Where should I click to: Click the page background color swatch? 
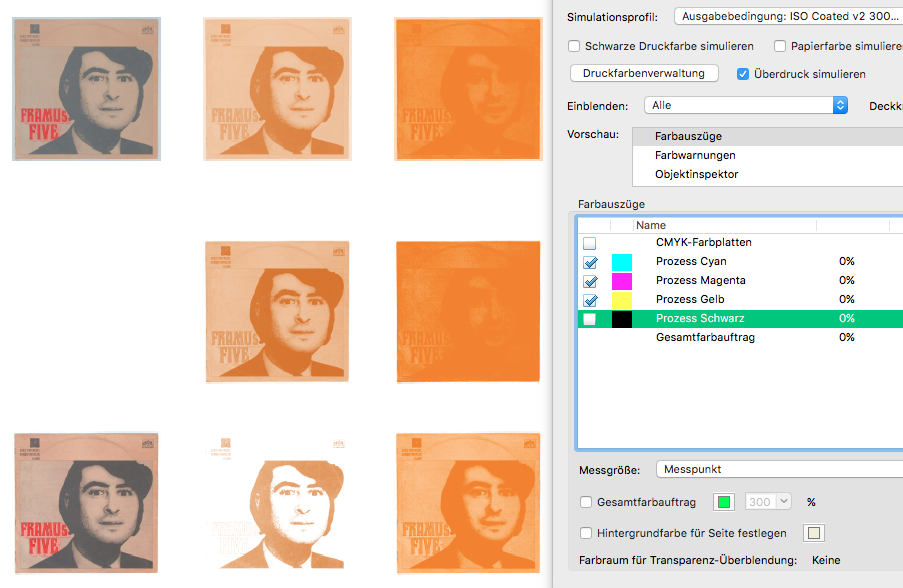point(814,533)
